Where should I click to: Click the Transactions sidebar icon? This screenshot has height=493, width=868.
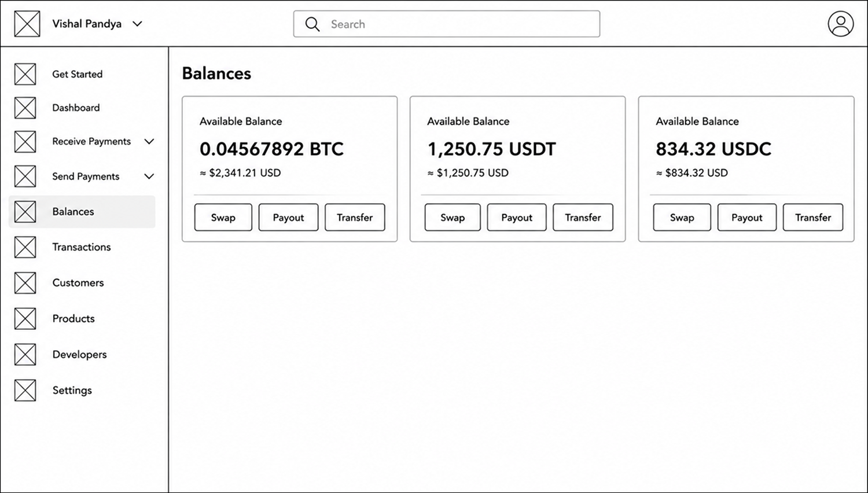pos(25,247)
